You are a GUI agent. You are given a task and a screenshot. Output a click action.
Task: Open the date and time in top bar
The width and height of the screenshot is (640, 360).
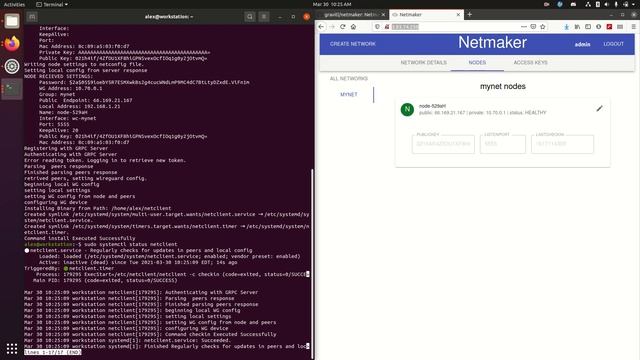pyautogui.click(x=332, y=4)
